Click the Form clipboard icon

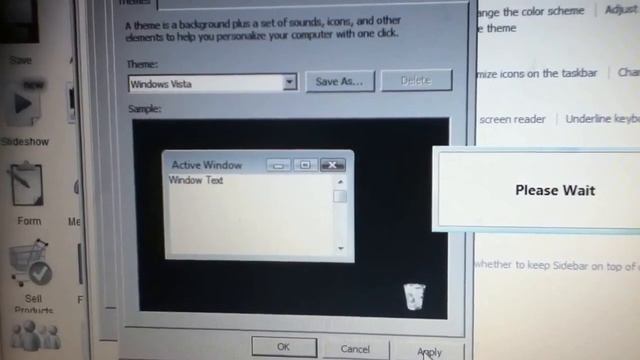[27, 184]
